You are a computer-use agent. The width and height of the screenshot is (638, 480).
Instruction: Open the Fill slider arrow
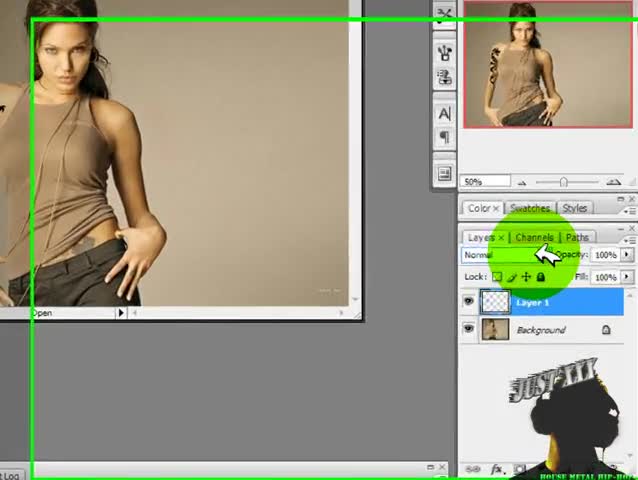(627, 277)
